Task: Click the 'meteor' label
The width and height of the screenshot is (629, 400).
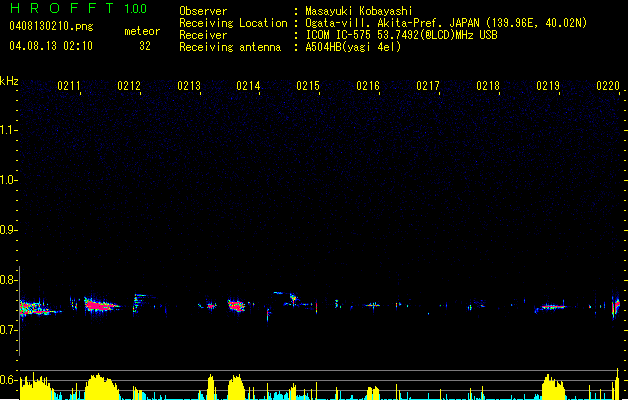Action: click(142, 31)
